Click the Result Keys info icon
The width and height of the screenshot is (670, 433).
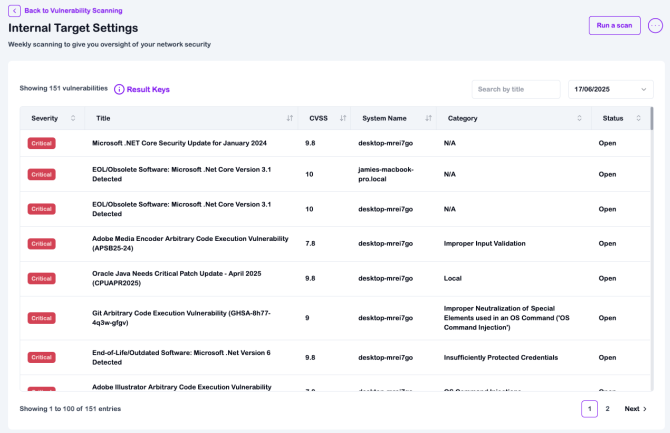click(x=119, y=89)
